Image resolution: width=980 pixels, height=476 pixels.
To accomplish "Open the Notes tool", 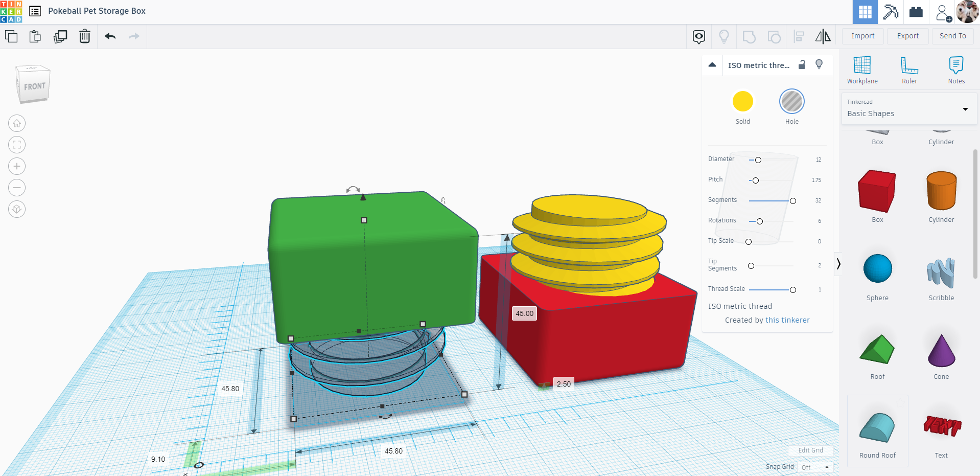I will tap(956, 70).
